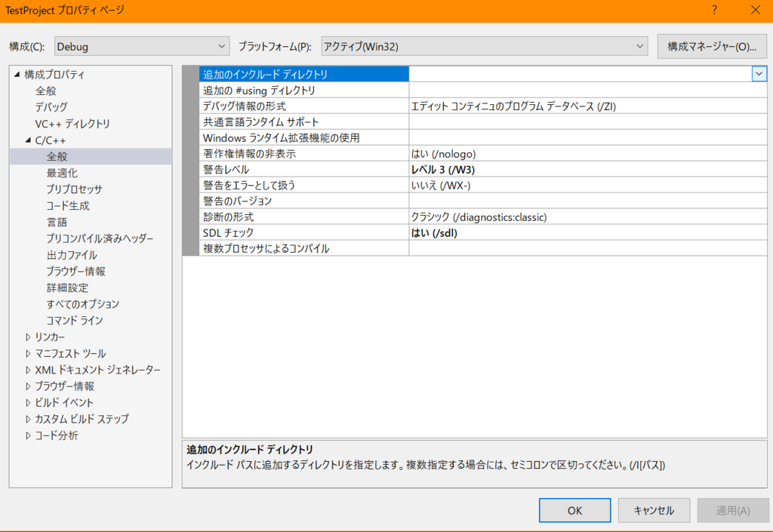Expand the カスタム ビルド ステップ node
773x532 pixels.
[28, 419]
